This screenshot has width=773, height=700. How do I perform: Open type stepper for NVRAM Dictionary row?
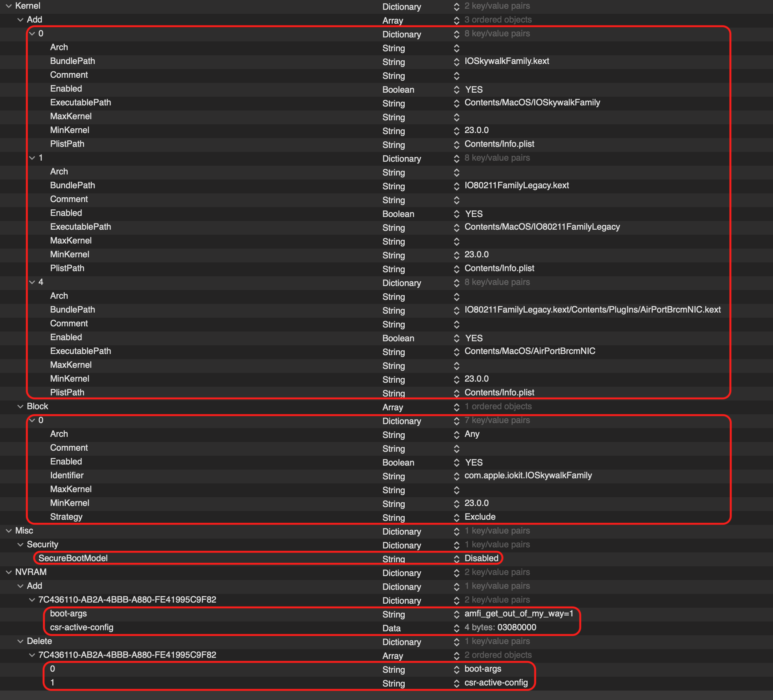(x=456, y=573)
